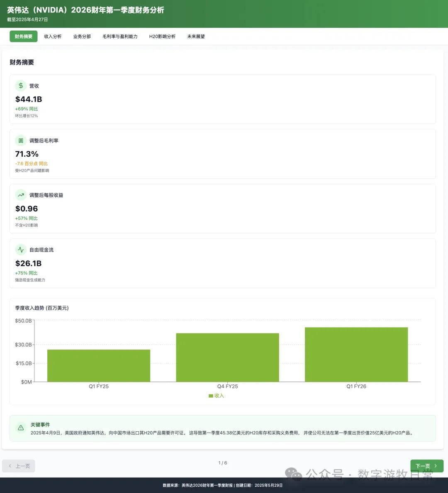The width and height of the screenshot is (448, 493).
Task: Click the adjusted gross margin icon
Action: [21, 141]
